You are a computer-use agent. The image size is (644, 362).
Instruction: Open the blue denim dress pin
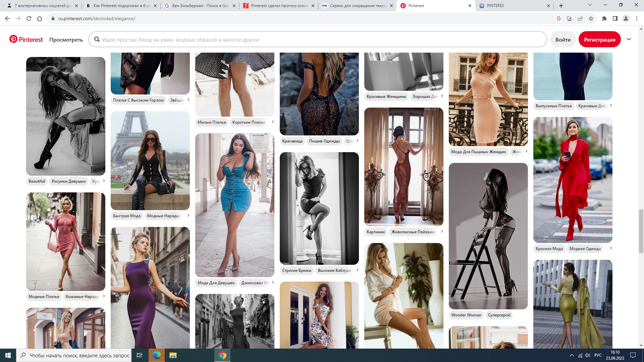click(x=235, y=205)
